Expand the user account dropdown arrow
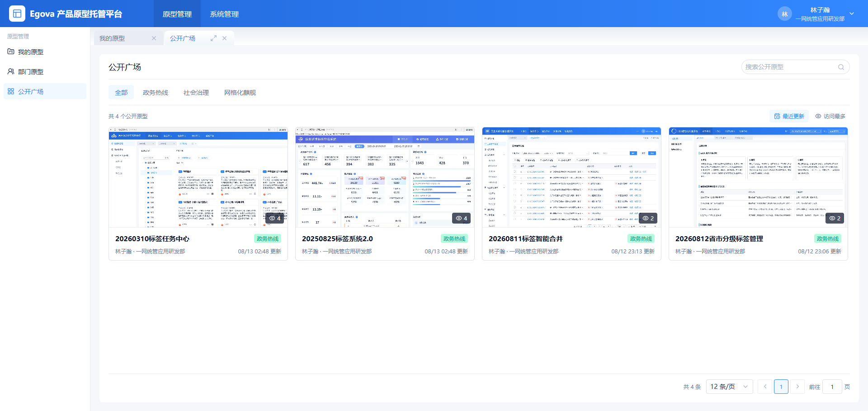868x411 pixels. [852, 14]
